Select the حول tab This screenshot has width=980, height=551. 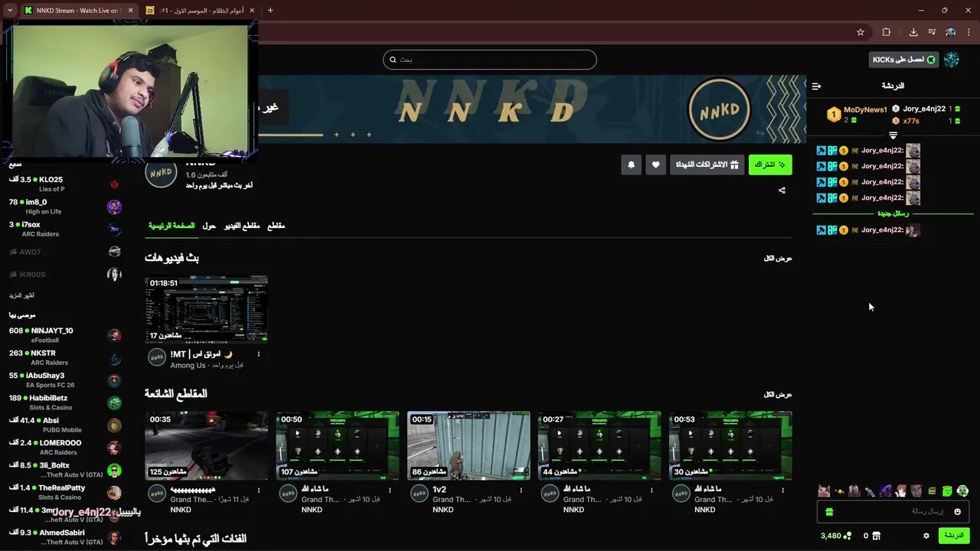pyautogui.click(x=209, y=226)
